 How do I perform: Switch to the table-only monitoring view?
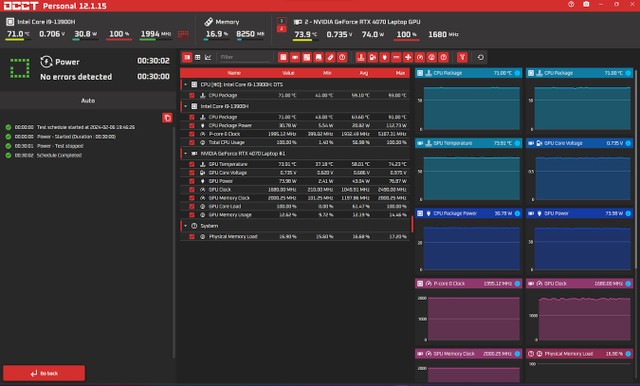click(x=187, y=58)
